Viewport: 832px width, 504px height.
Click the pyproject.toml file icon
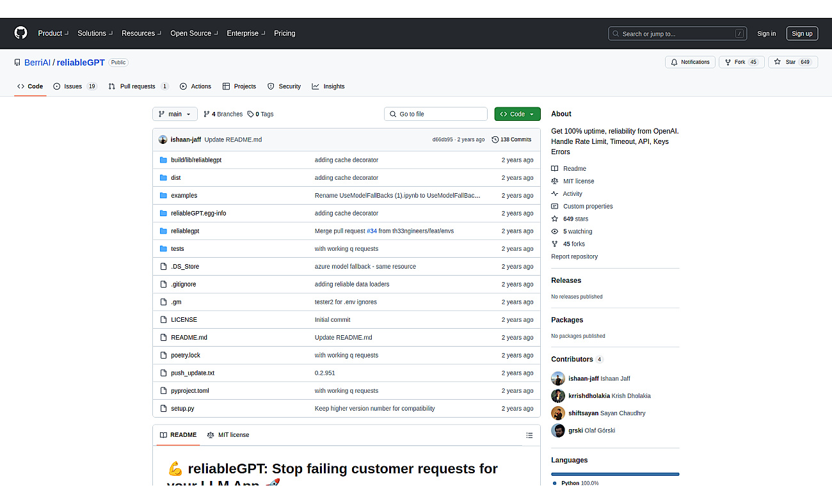click(x=163, y=391)
